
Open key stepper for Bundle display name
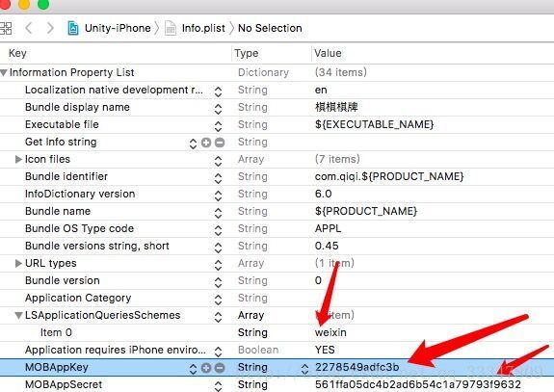click(218, 109)
